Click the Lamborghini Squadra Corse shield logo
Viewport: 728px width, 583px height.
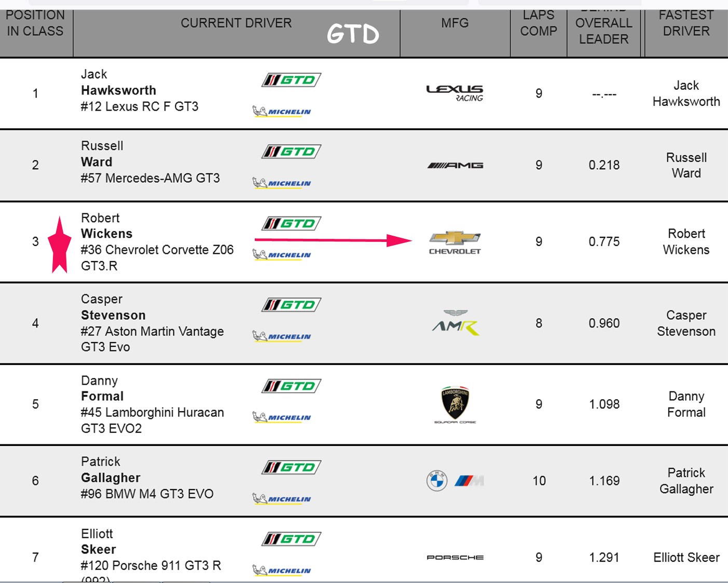(455, 403)
